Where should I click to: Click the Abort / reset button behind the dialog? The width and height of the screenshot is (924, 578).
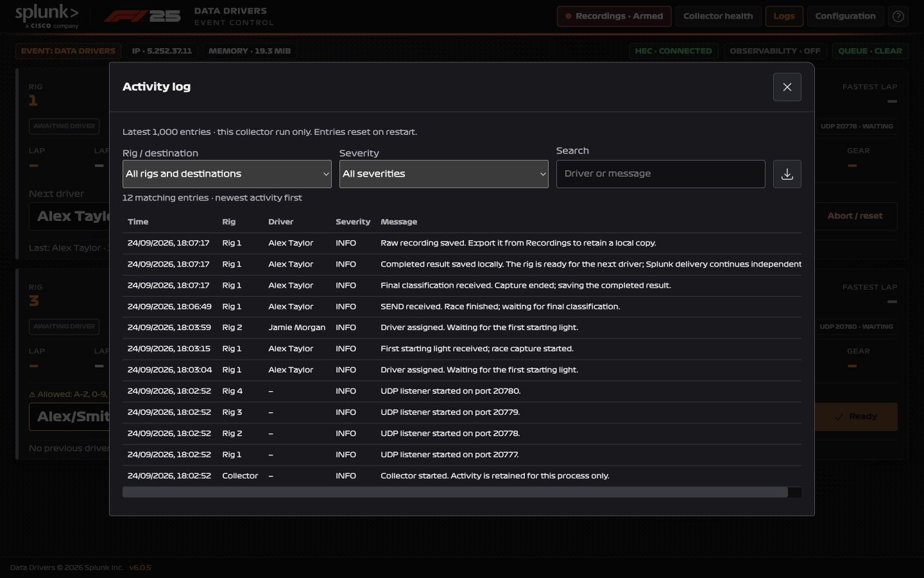[855, 216]
